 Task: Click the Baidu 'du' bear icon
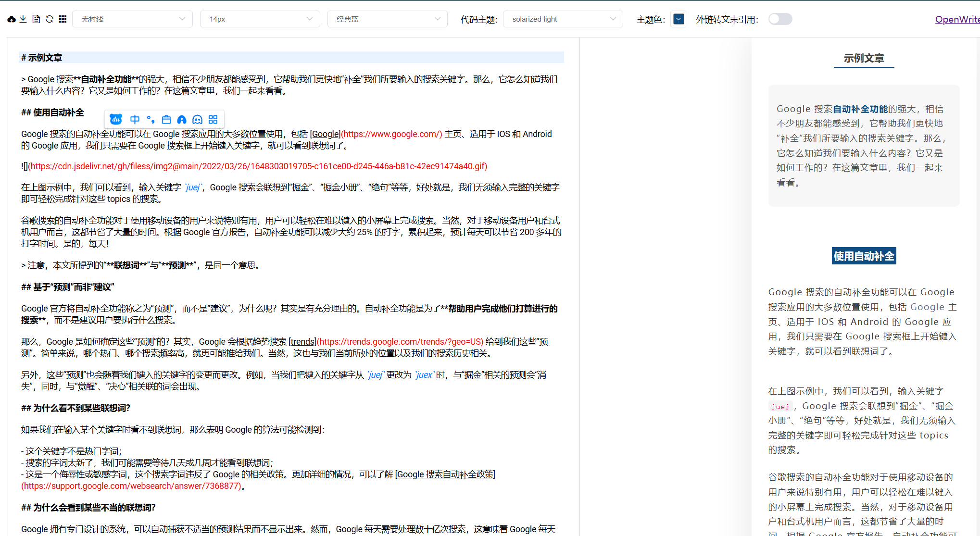coord(116,119)
